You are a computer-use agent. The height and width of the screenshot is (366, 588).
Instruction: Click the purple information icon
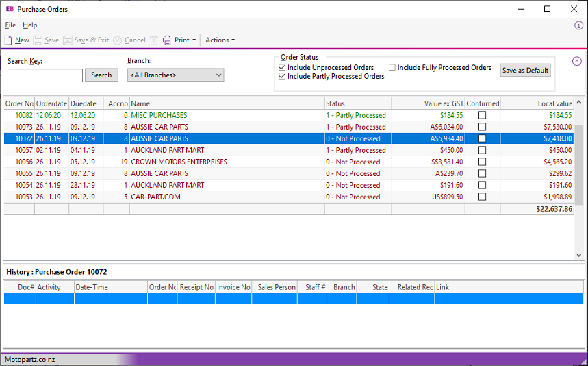578,25
